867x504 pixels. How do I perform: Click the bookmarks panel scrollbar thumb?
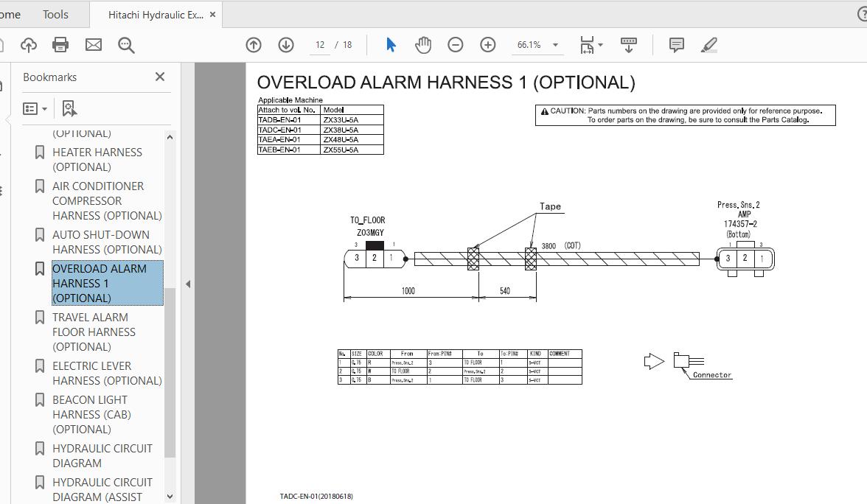click(x=170, y=372)
